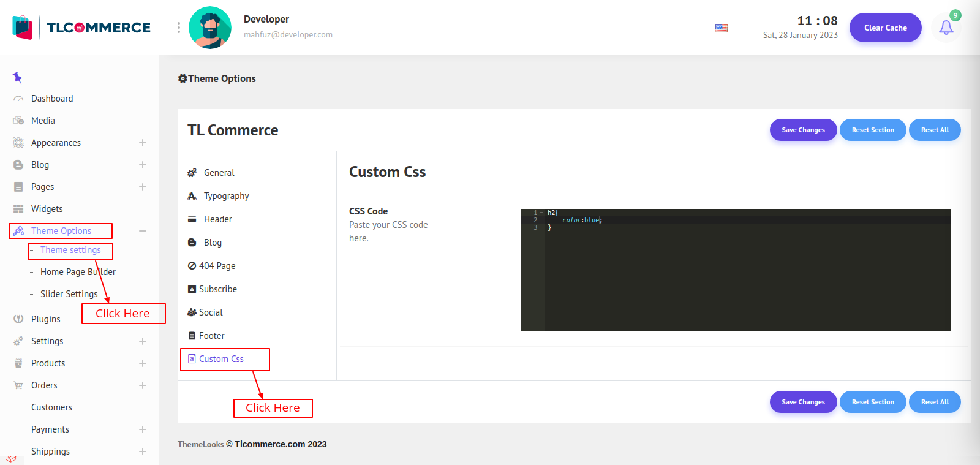Click the pin icon atop the sidebar

click(x=17, y=77)
